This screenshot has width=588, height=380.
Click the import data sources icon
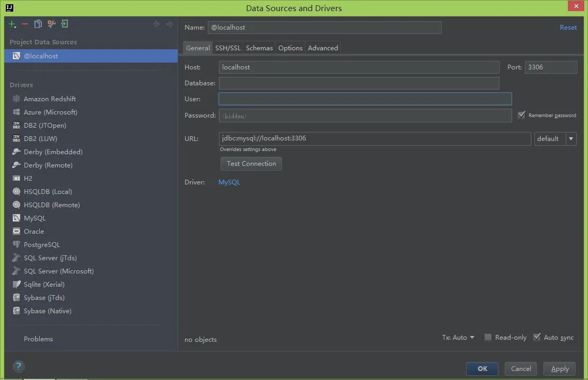(64, 24)
